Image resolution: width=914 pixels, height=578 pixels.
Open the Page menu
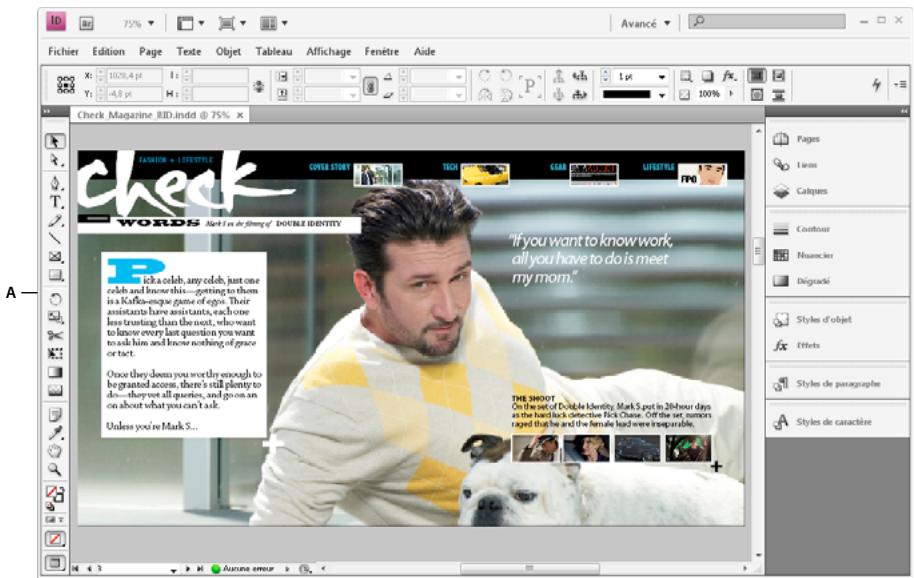(150, 51)
